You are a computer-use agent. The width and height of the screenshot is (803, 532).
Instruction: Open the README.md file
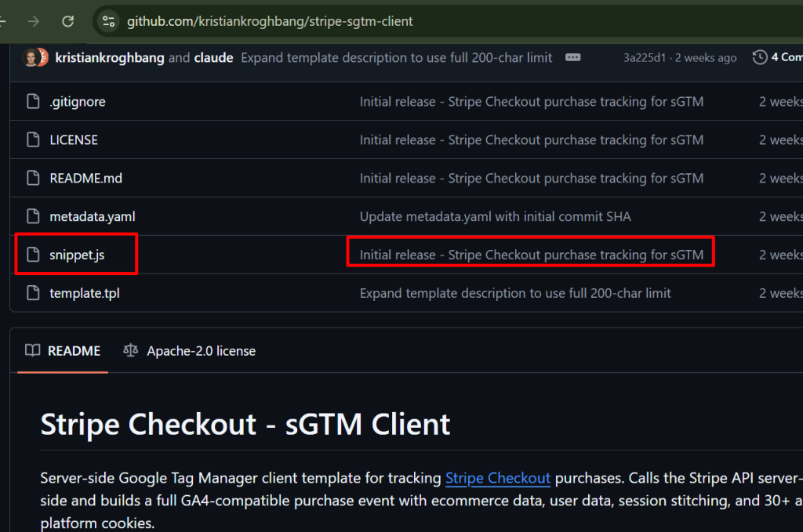(x=85, y=179)
